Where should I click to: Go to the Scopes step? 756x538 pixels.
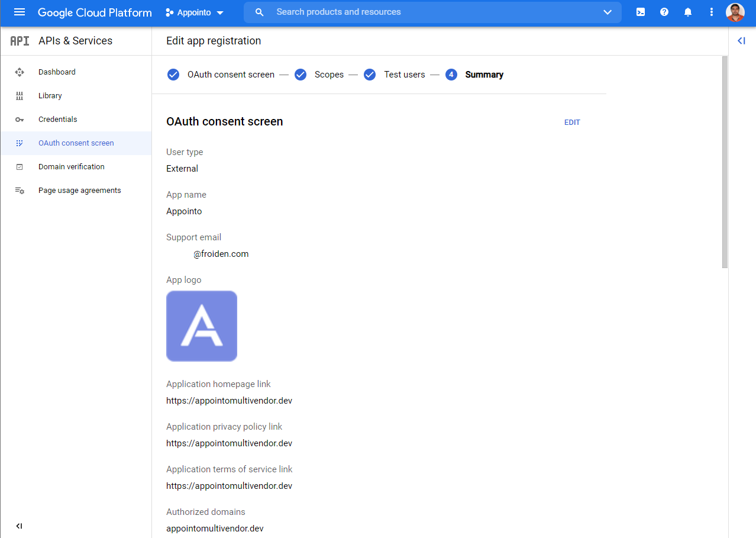coord(329,75)
